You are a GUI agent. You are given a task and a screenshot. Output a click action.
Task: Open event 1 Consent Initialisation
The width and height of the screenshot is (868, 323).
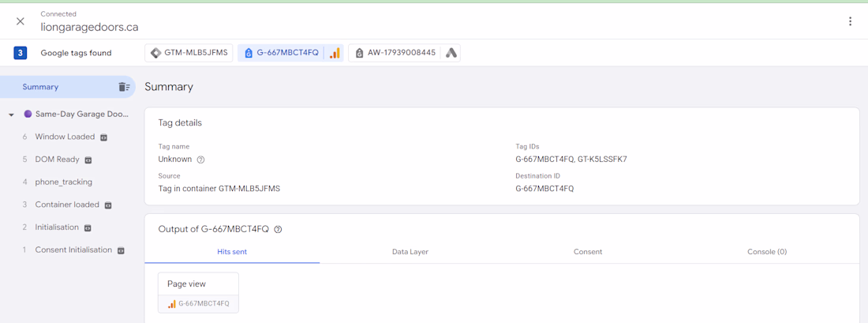[x=73, y=250]
